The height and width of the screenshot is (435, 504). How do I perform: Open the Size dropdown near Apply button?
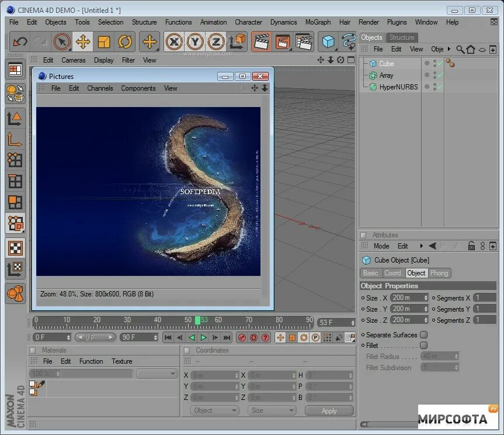pyautogui.click(x=271, y=410)
